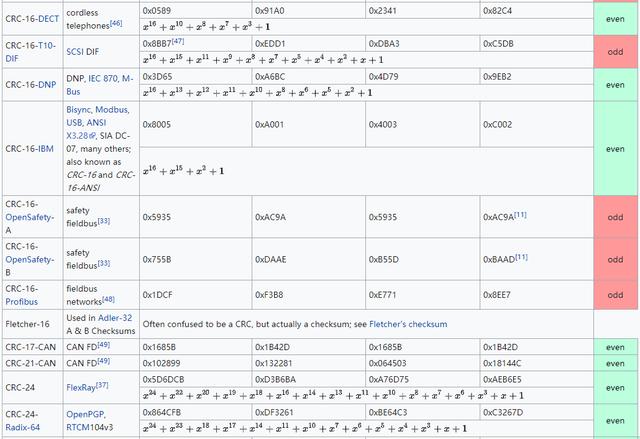Follow the Bisync link
The height and width of the screenshot is (439, 640).
(x=80, y=109)
